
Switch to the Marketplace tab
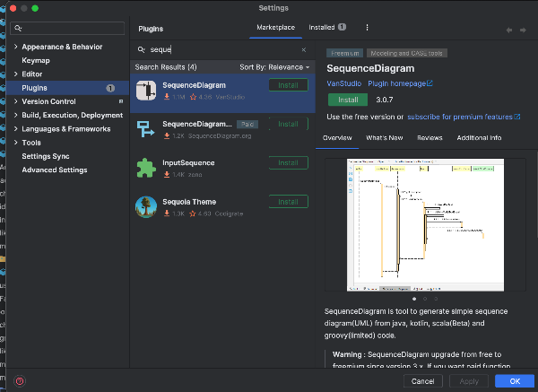[275, 28]
